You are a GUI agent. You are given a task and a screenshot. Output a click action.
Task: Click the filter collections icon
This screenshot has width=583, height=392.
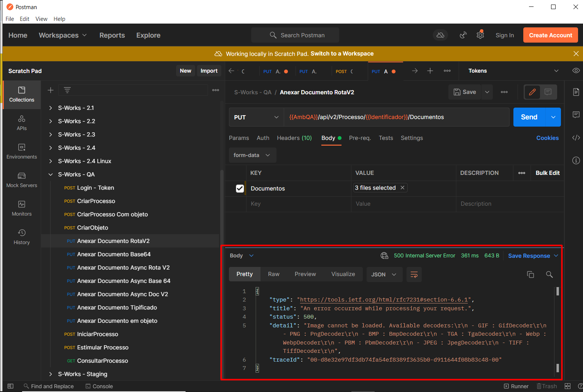coord(67,90)
